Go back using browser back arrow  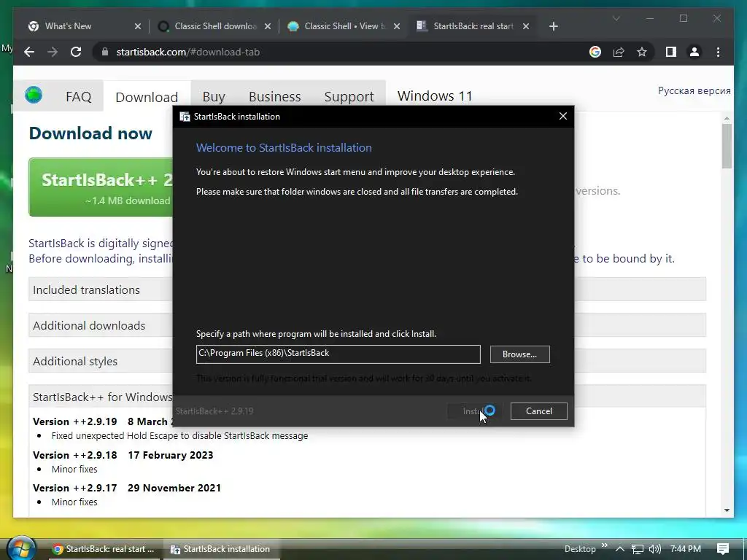29,52
